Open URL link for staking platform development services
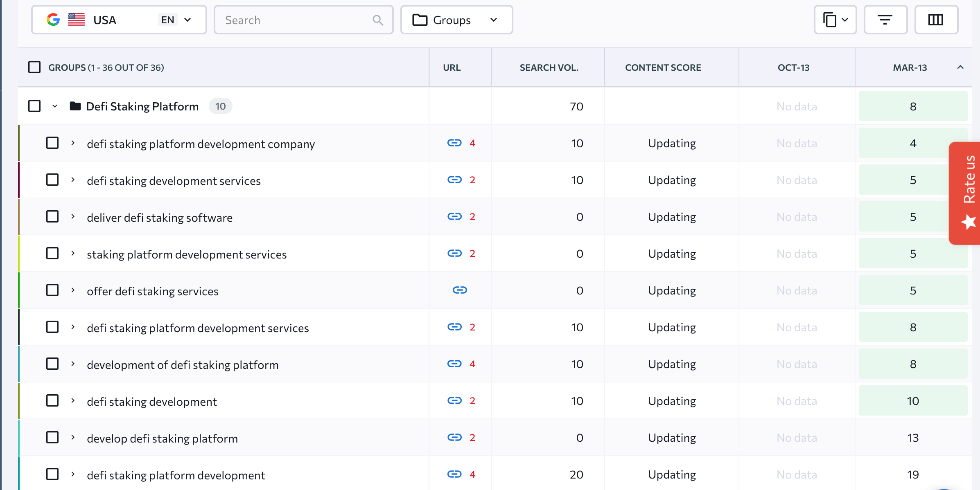Viewport: 980px width, 490px height. (454, 254)
